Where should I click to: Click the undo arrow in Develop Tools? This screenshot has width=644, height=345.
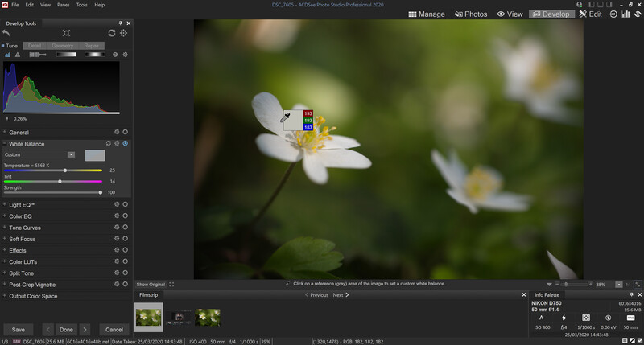tap(6, 33)
